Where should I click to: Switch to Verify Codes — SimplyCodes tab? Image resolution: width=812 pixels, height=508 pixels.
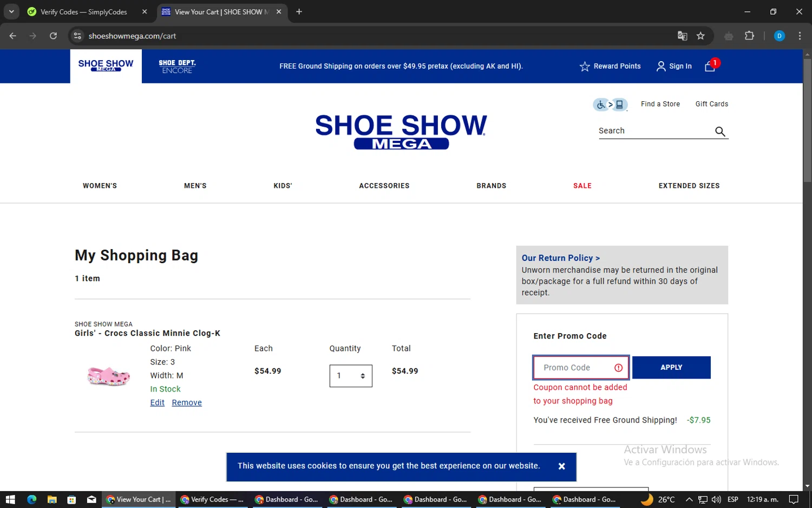(84, 12)
